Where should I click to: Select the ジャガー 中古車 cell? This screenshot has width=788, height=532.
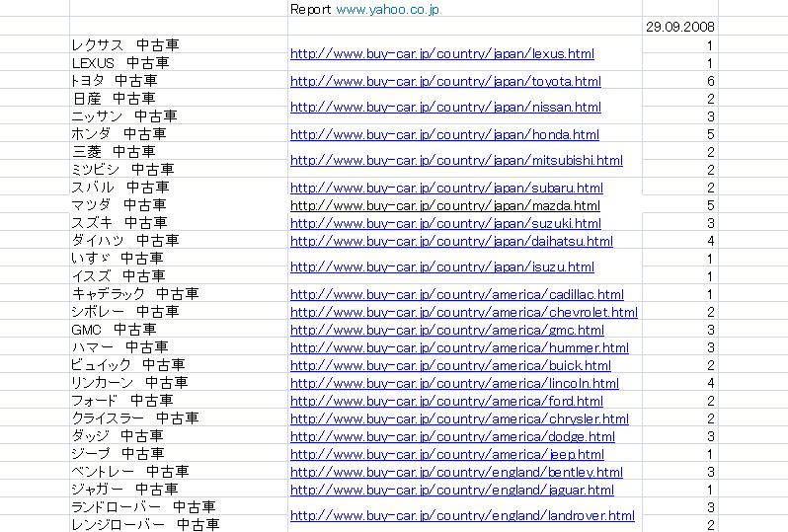tap(179, 490)
